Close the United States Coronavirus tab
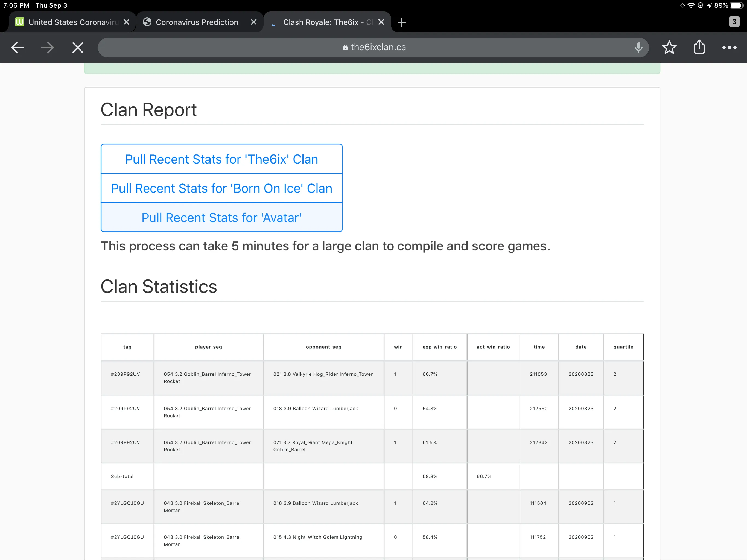747x560 pixels. pos(126,22)
